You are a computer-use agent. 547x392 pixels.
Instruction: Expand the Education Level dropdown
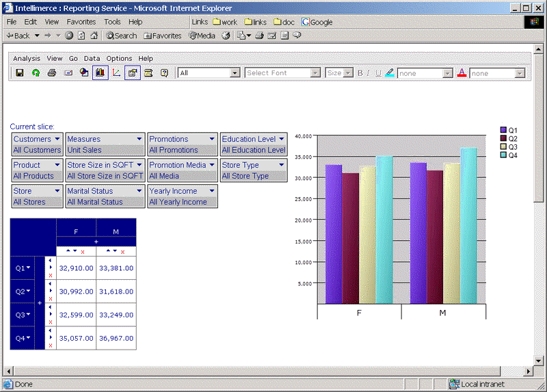click(282, 139)
